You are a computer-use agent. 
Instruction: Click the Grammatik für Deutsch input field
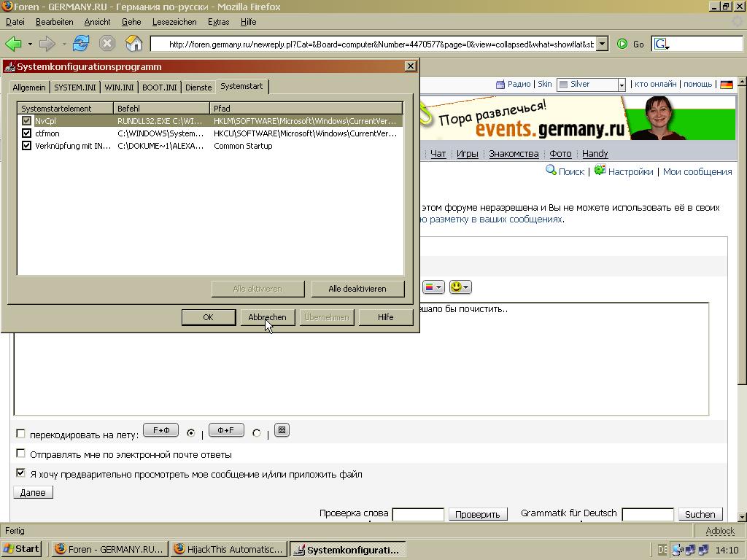pyautogui.click(x=648, y=514)
